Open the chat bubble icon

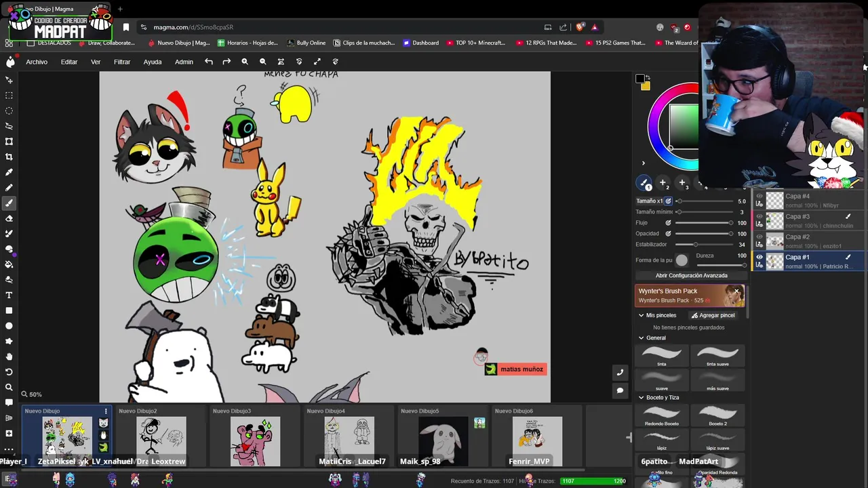[x=620, y=390]
